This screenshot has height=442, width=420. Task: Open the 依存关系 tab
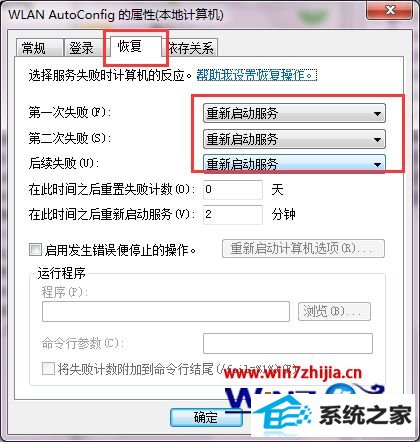click(x=191, y=48)
